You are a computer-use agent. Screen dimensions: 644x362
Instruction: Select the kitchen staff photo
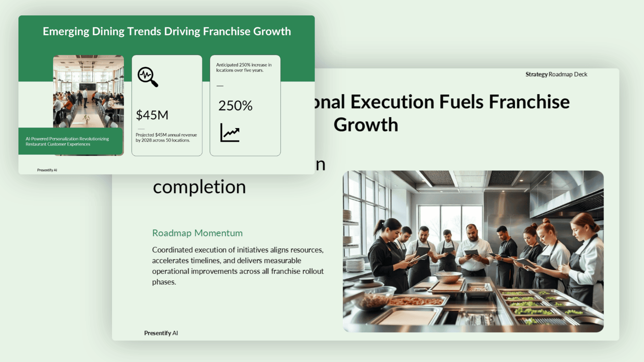pyautogui.click(x=473, y=251)
